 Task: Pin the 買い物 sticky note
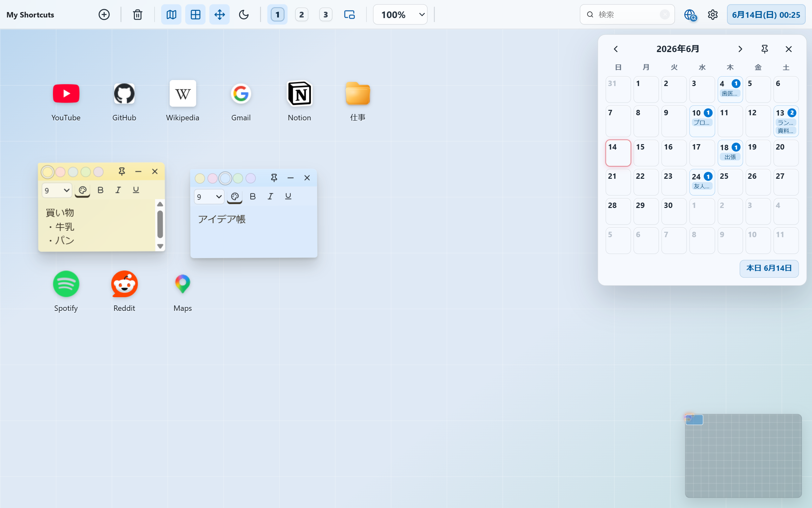[122, 172]
